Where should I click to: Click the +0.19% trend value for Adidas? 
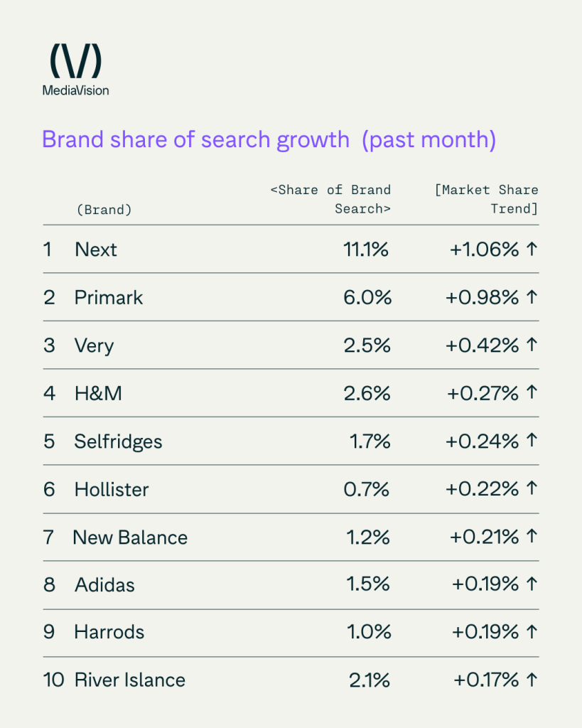tap(485, 584)
